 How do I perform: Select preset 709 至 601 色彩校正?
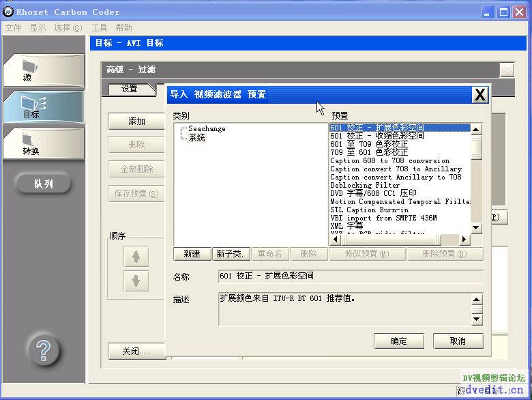pyautogui.click(x=400, y=152)
